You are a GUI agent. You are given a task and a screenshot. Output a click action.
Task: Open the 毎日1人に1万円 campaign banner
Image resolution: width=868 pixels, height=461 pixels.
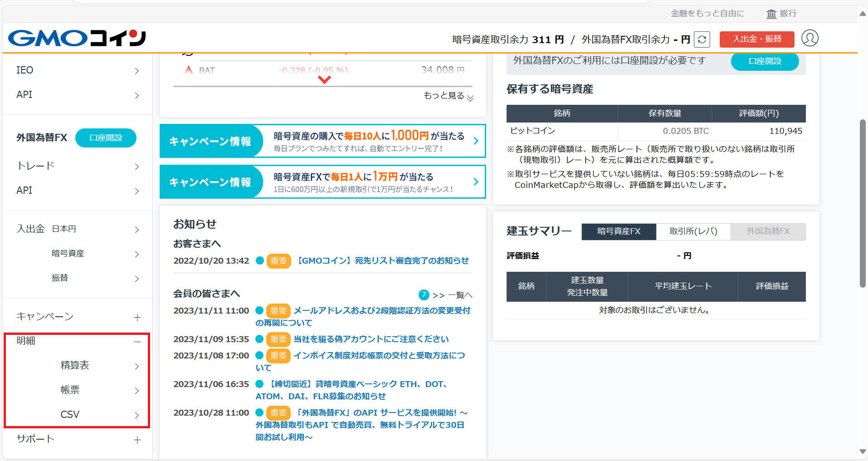(x=322, y=182)
